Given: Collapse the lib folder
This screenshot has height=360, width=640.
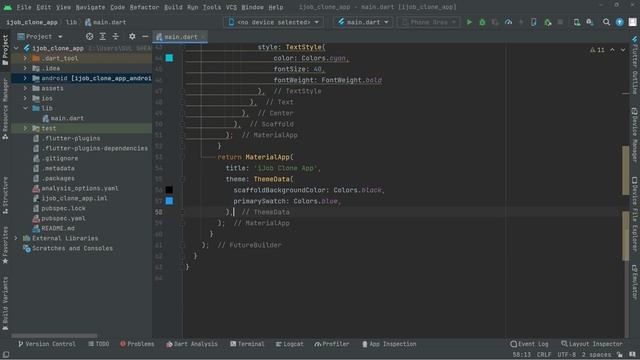Looking at the screenshot, I should tap(25, 108).
